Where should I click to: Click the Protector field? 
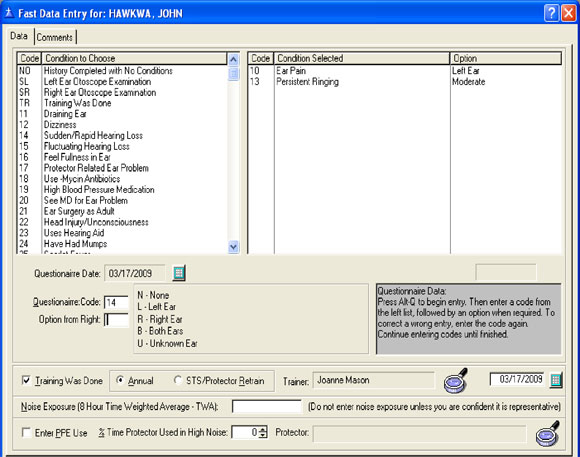coord(419,433)
